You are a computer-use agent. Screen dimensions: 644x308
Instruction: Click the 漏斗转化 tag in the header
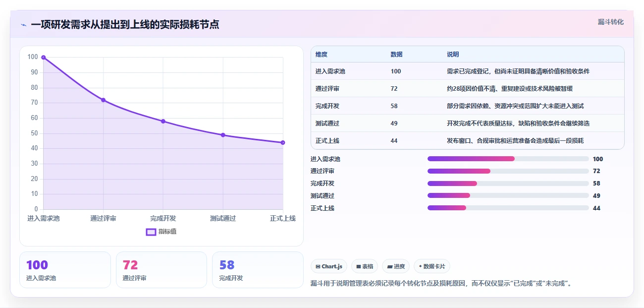(x=611, y=22)
